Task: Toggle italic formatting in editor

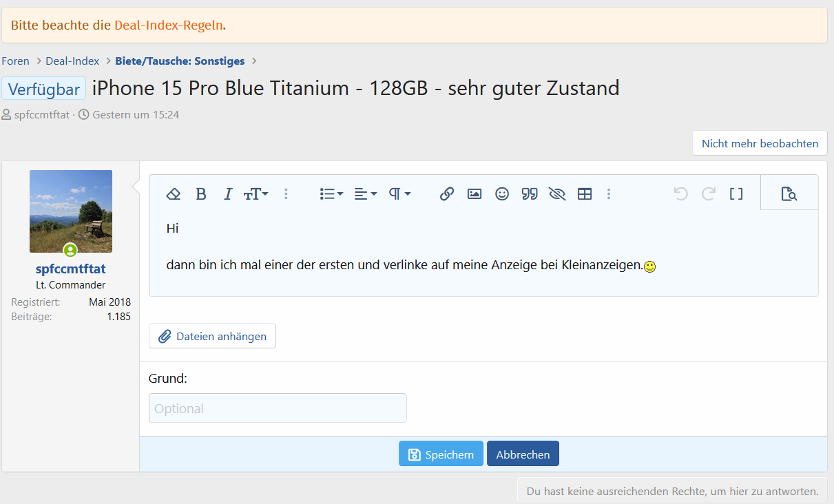Action: tap(228, 194)
